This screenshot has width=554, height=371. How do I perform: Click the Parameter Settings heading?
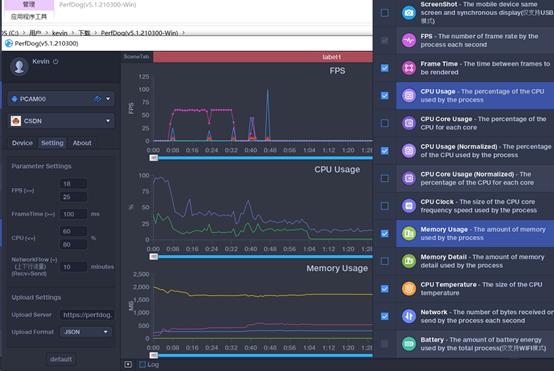(x=41, y=166)
